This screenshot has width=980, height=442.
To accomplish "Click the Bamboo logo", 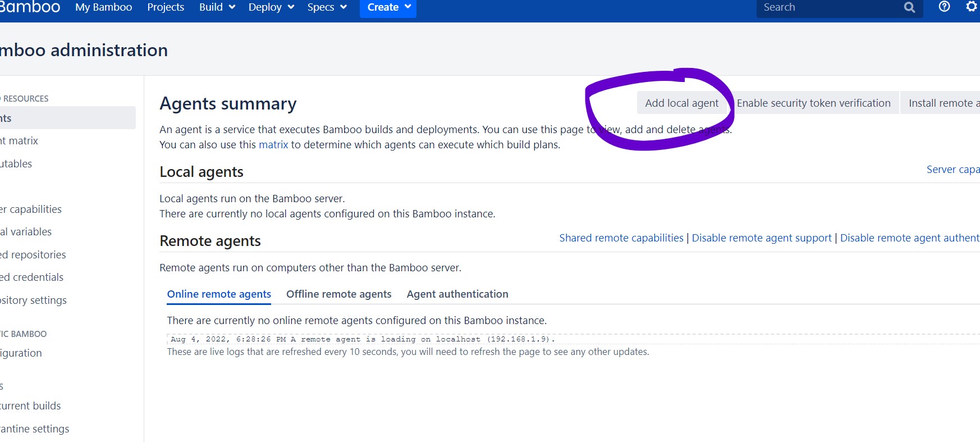I will point(29,7).
